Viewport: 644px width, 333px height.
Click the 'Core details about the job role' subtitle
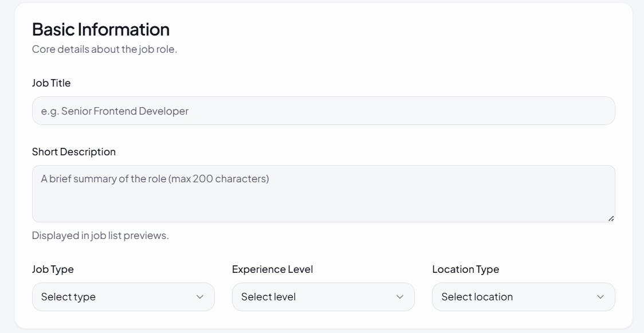tap(104, 49)
